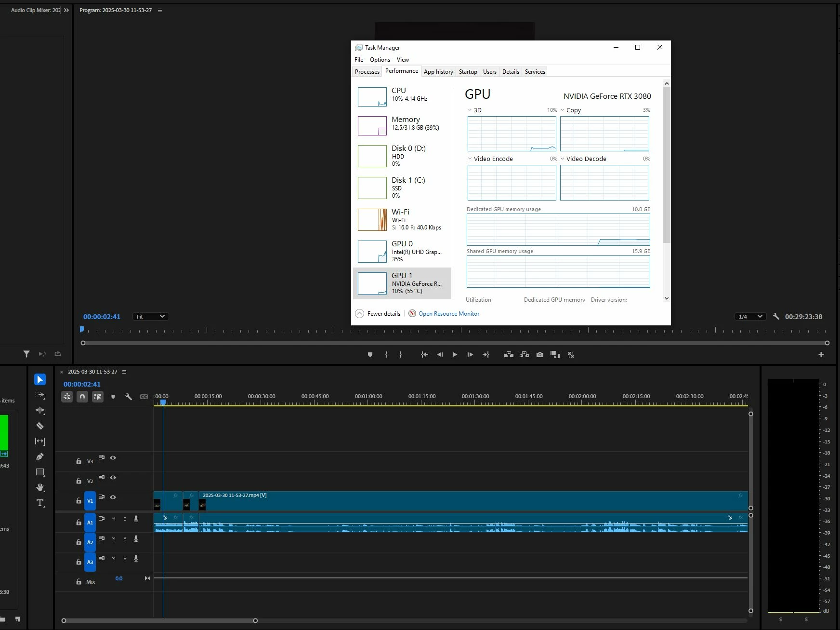
Task: Play the sequence in the Program monitor
Action: tap(455, 355)
